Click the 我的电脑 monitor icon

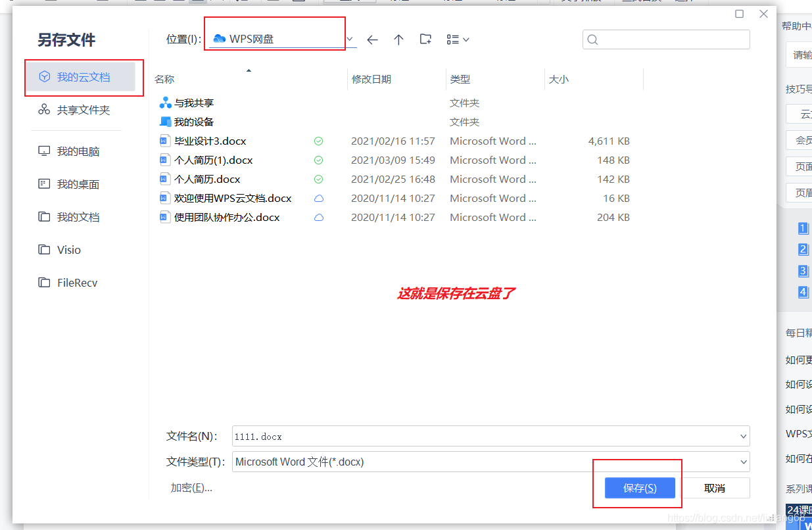[44, 151]
